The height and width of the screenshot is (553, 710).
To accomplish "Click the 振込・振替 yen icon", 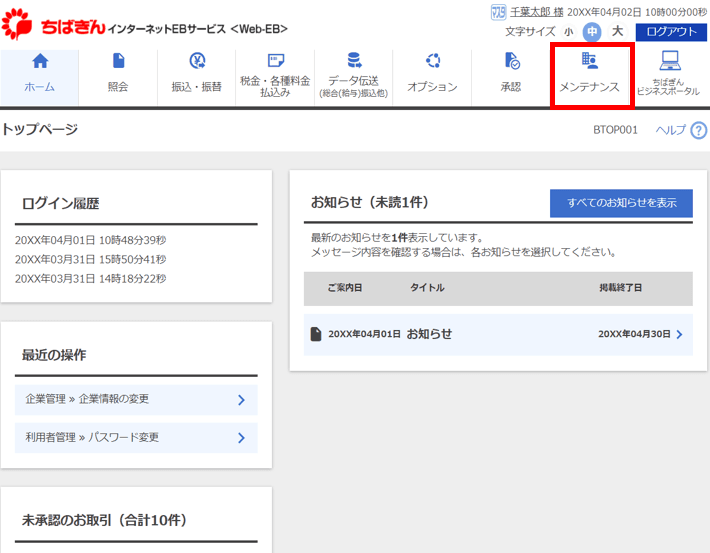I will point(196,61).
